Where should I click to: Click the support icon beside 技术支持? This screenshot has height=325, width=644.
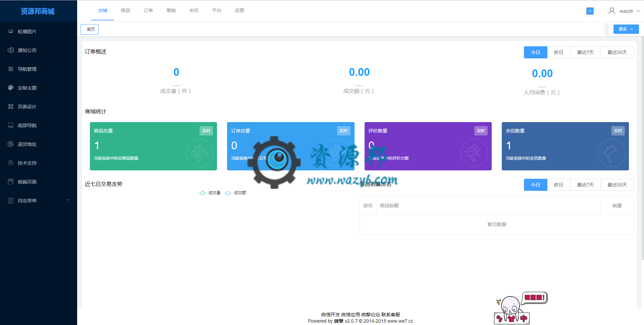[11, 163]
